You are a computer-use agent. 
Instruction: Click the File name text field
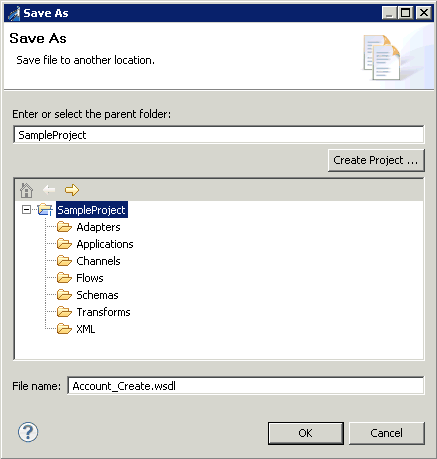click(x=246, y=386)
